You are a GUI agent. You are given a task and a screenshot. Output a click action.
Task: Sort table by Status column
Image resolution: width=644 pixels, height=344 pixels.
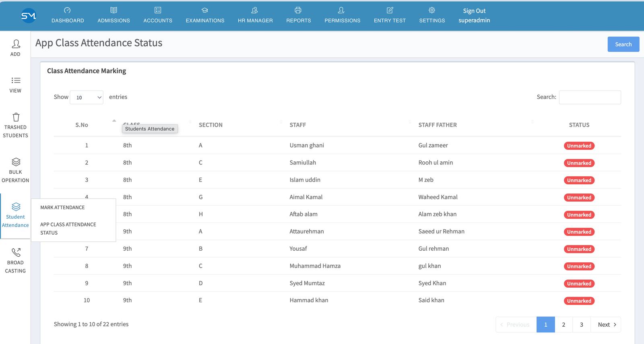click(x=579, y=125)
